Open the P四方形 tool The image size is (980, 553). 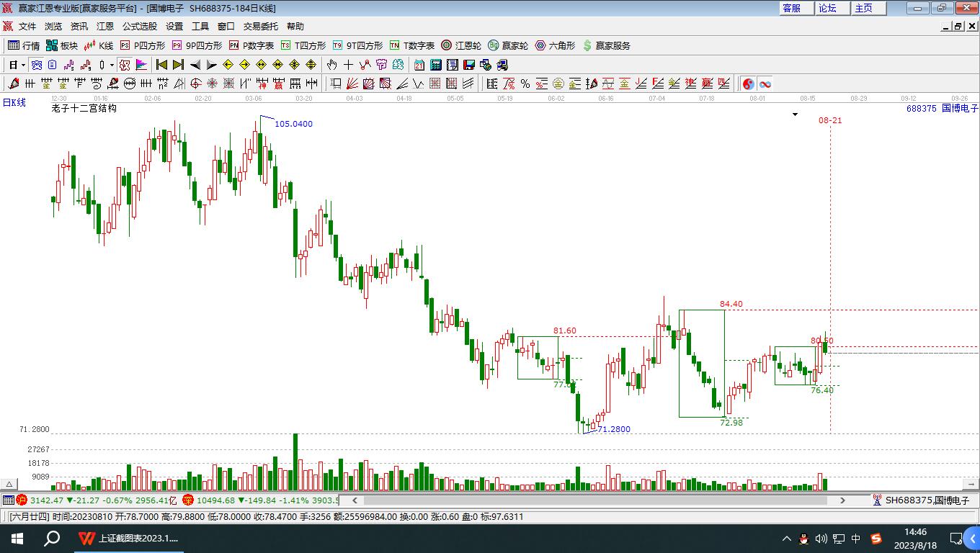142,45
